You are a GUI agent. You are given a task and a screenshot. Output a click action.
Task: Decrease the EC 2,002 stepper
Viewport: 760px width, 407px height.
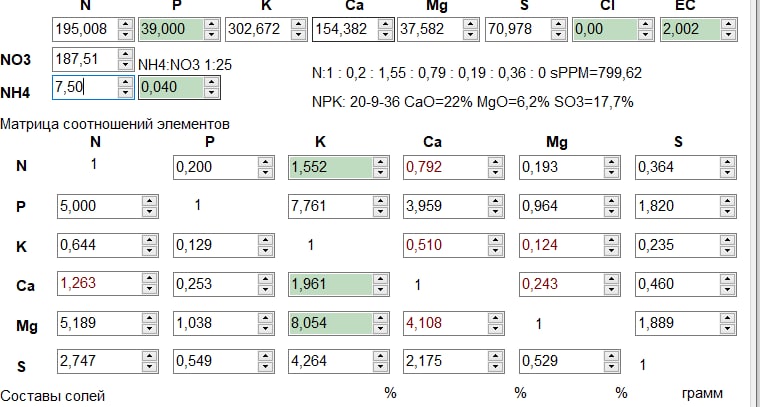(x=728, y=34)
